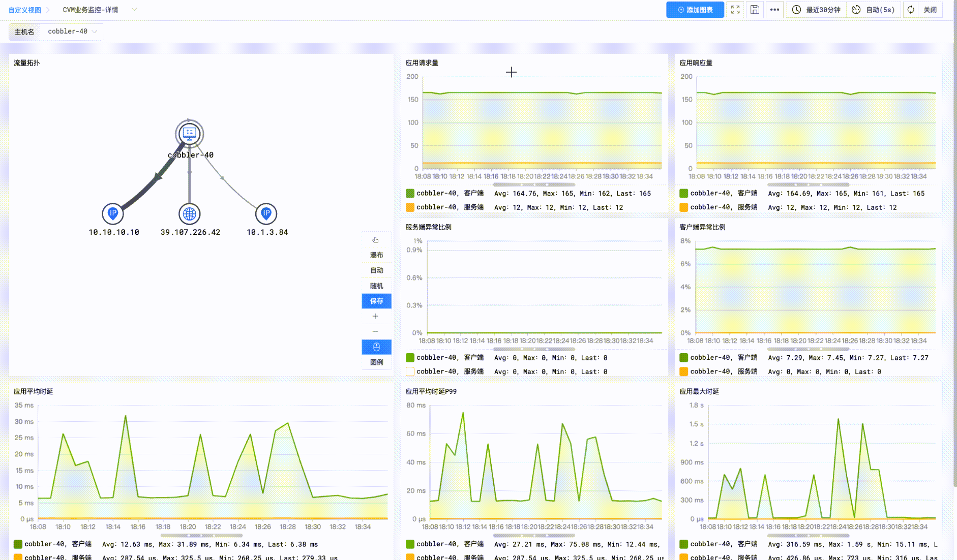Select the 瀑布 layout option
This screenshot has height=560, width=957.
pyautogui.click(x=376, y=255)
